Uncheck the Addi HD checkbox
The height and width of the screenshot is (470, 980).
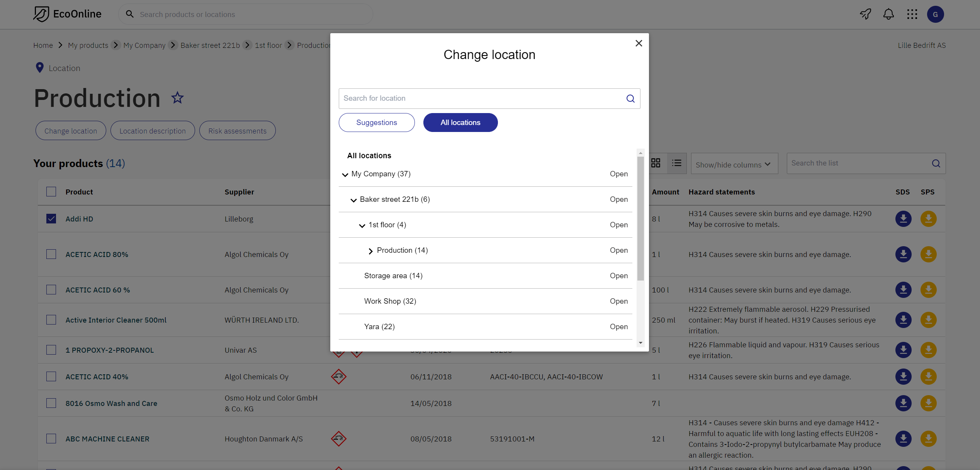tap(51, 219)
